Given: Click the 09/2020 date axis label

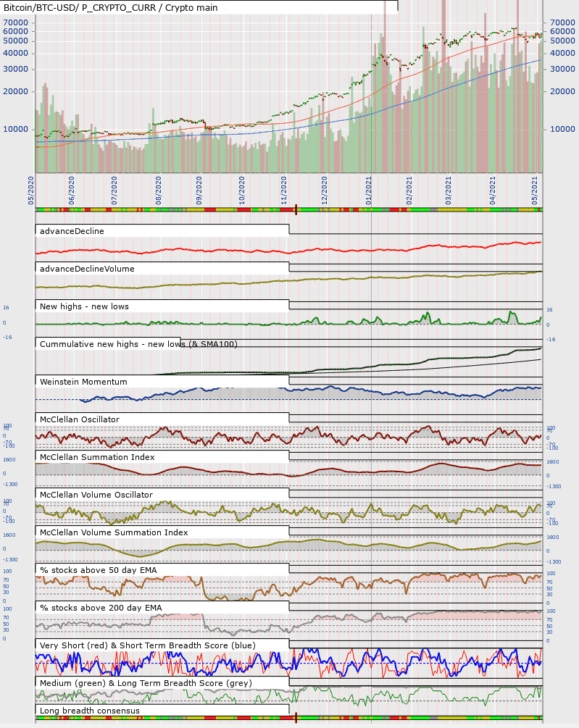Looking at the screenshot, I should click(199, 191).
